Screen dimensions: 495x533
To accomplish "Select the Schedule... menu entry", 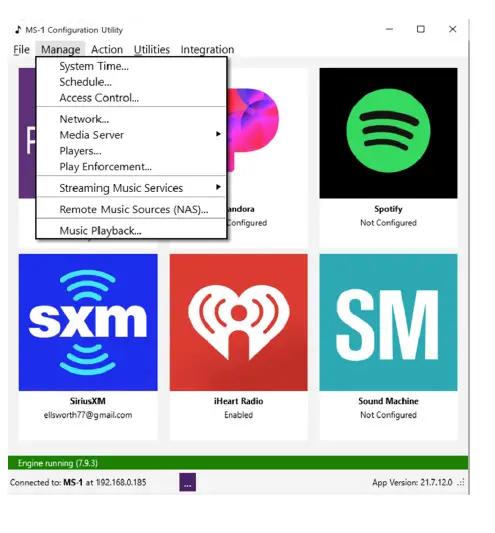I will [x=131, y=82].
